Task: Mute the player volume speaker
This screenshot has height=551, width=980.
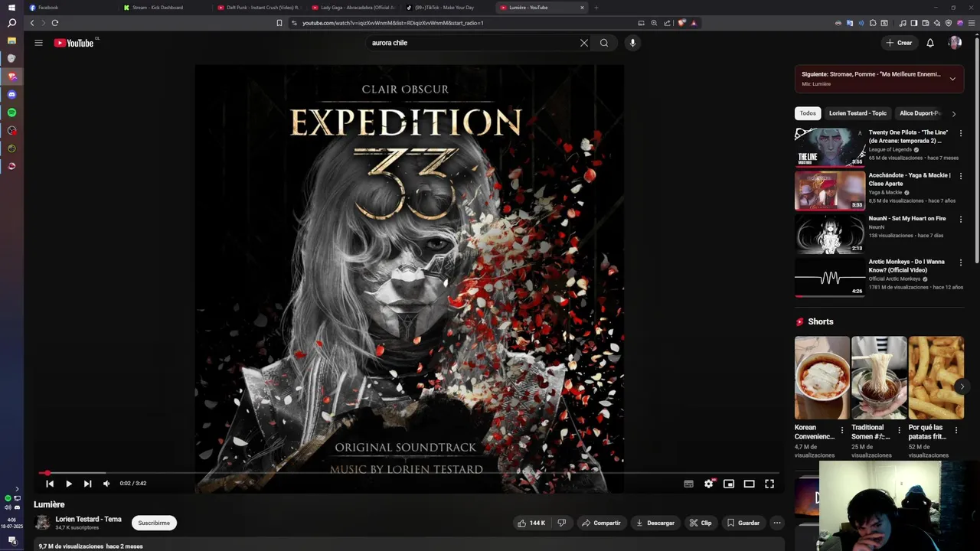Action: tap(106, 484)
